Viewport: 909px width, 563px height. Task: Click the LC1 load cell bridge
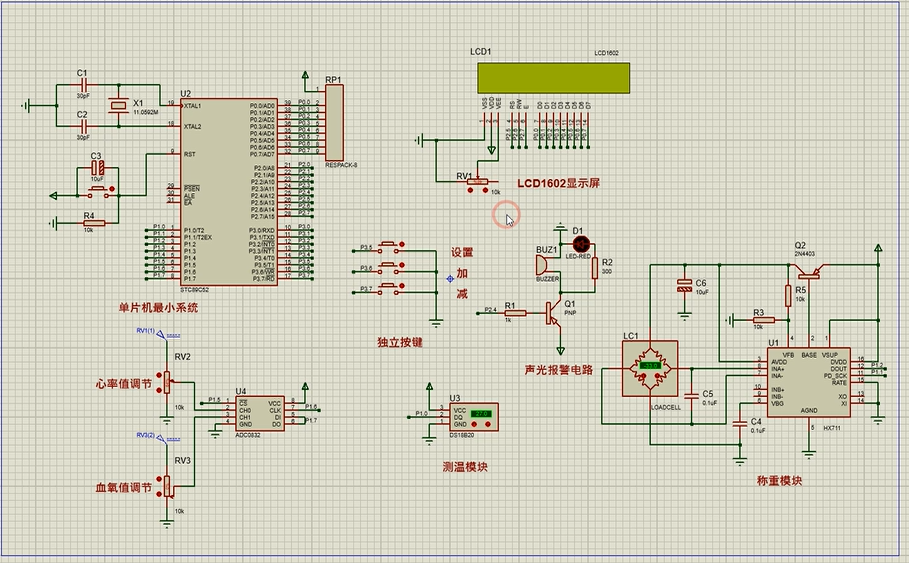(x=650, y=368)
